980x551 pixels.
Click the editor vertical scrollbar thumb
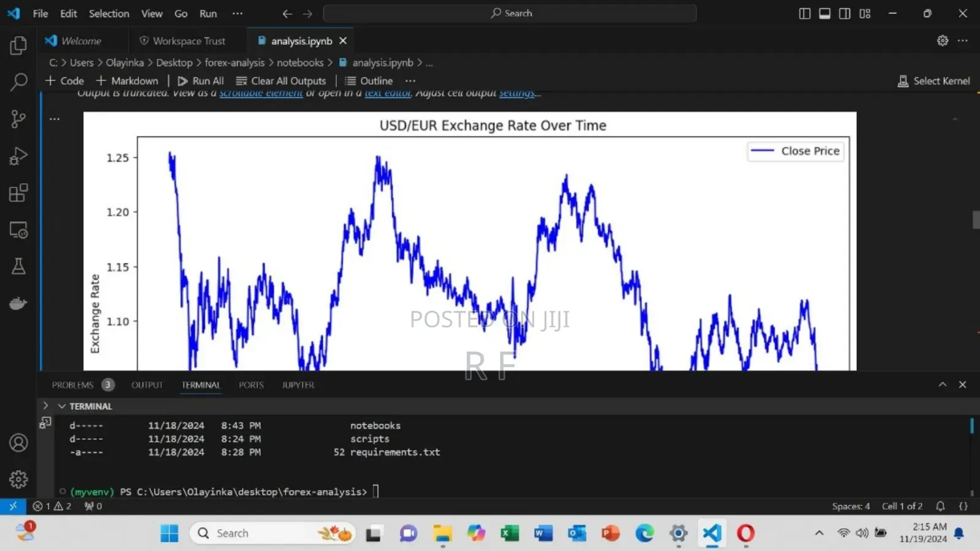pos(976,219)
